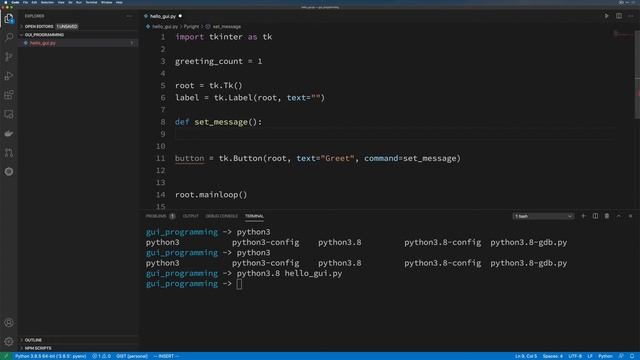Viewport: 640px width, 360px height.
Task: Place cursor on empty line 9
Action: (x=394, y=134)
